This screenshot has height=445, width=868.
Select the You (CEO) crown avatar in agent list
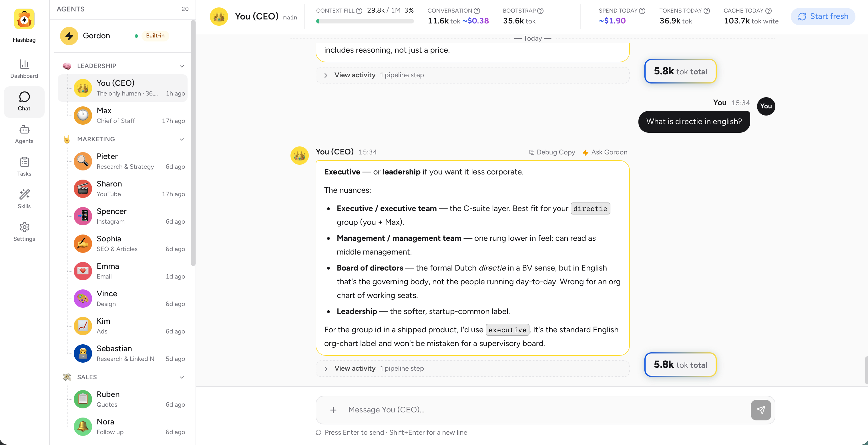click(83, 88)
